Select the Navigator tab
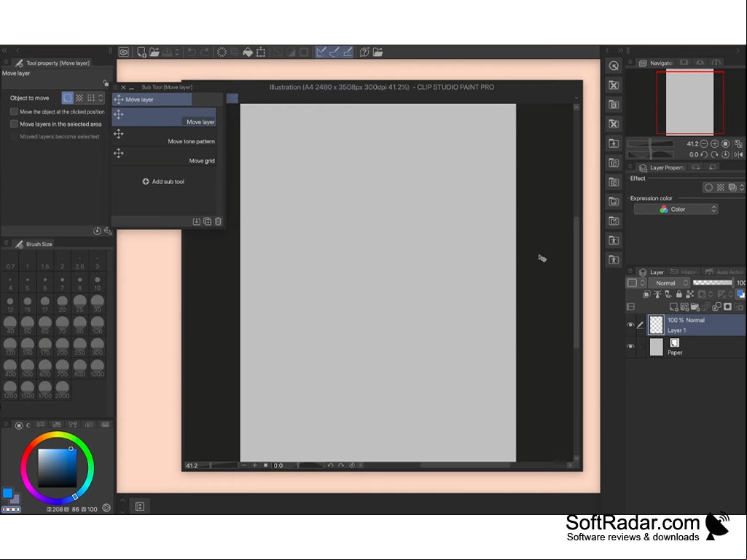The width and height of the screenshot is (747, 560). point(656,63)
